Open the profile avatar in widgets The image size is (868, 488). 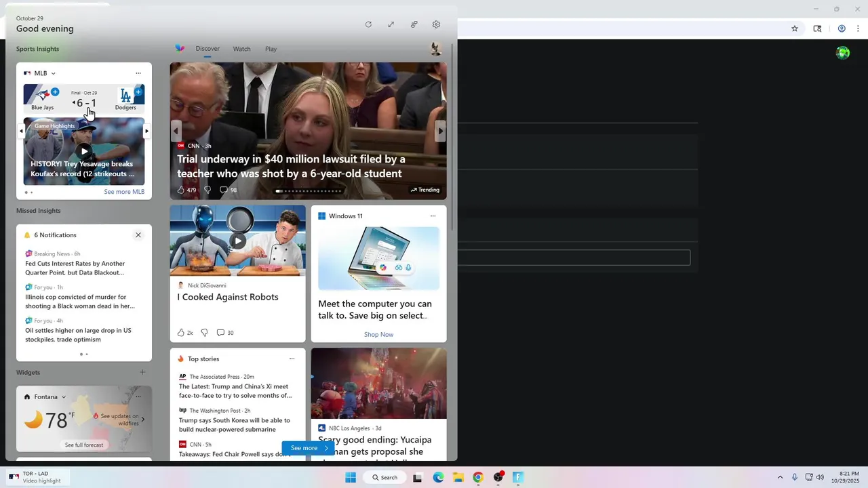tap(436, 49)
